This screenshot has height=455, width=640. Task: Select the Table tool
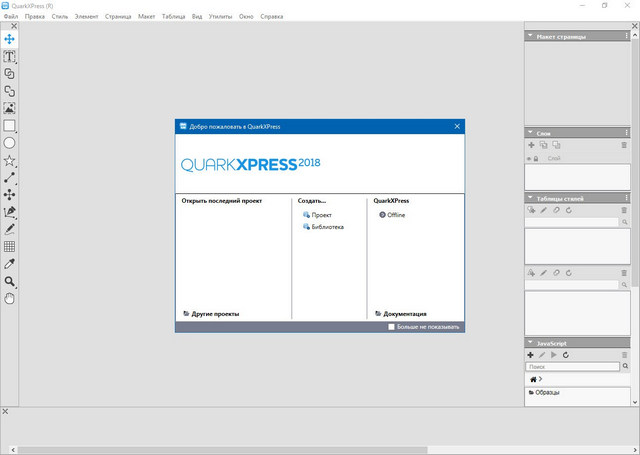click(9, 246)
